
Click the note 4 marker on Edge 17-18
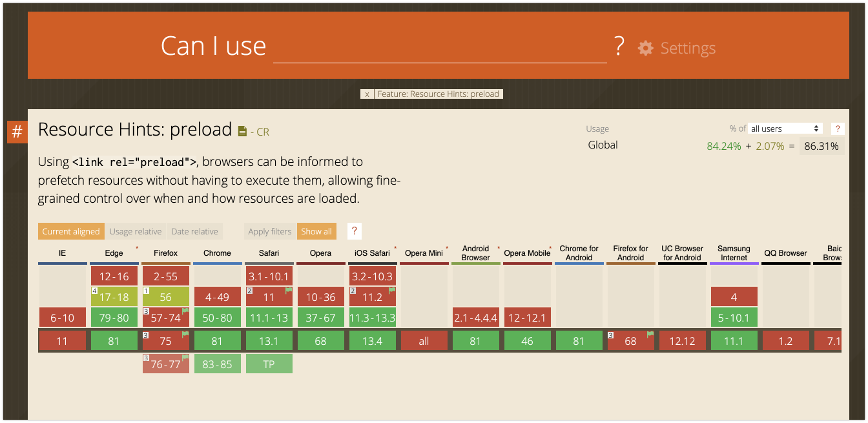click(95, 291)
